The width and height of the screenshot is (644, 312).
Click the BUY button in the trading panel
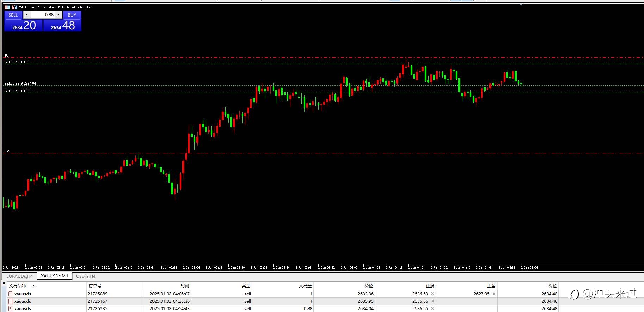(x=72, y=15)
